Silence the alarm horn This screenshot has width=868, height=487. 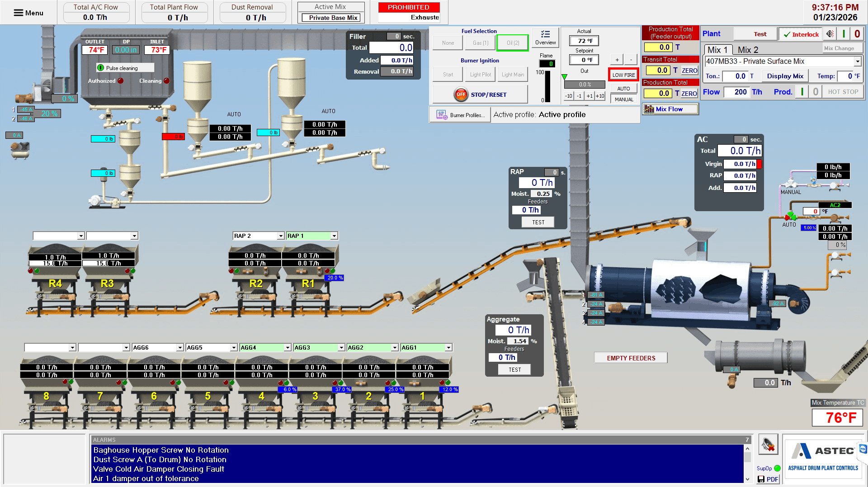point(768,444)
